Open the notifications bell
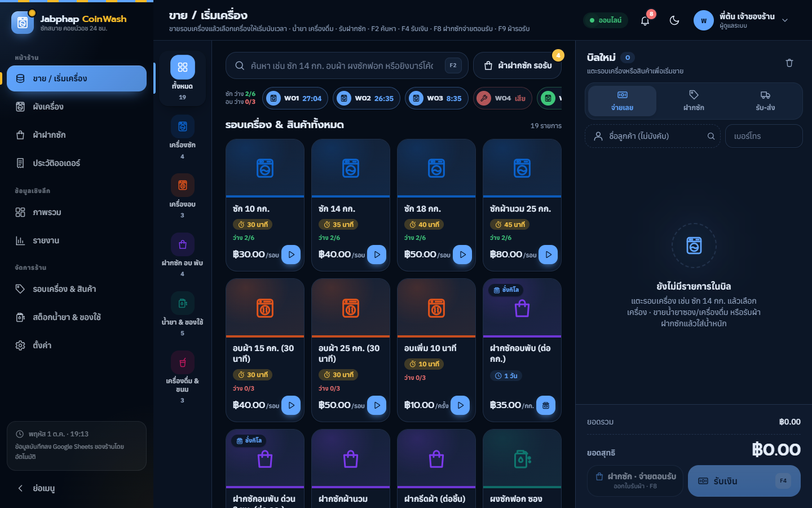This screenshot has height=508, width=812. coord(645,20)
